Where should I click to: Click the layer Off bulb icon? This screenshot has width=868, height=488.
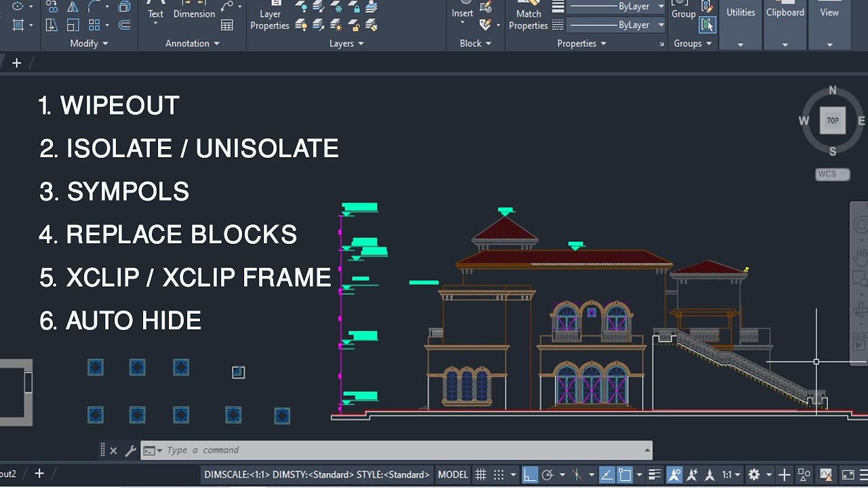(301, 7)
